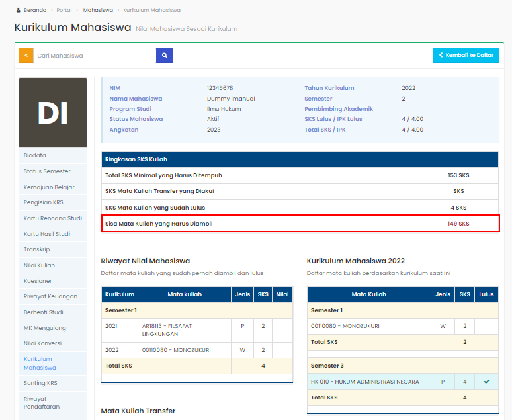Screen dimensions: 512x420
Task: Click Angkatan value 2023
Action: point(214,130)
